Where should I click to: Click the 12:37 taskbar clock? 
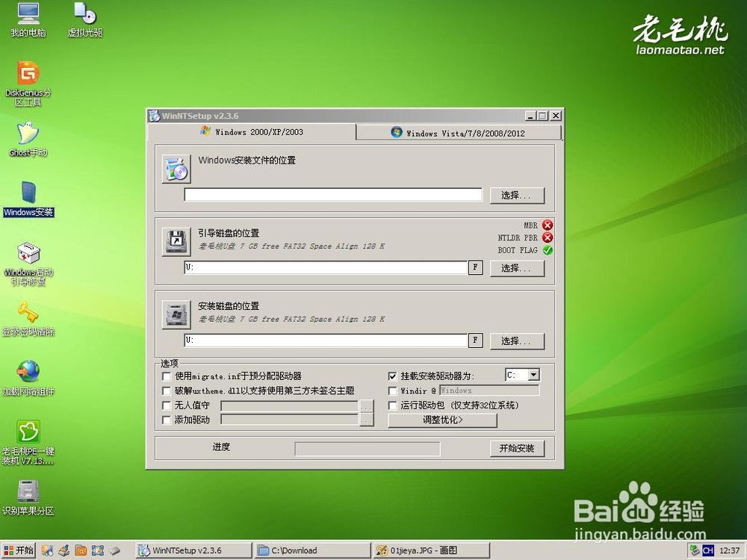coord(729,551)
